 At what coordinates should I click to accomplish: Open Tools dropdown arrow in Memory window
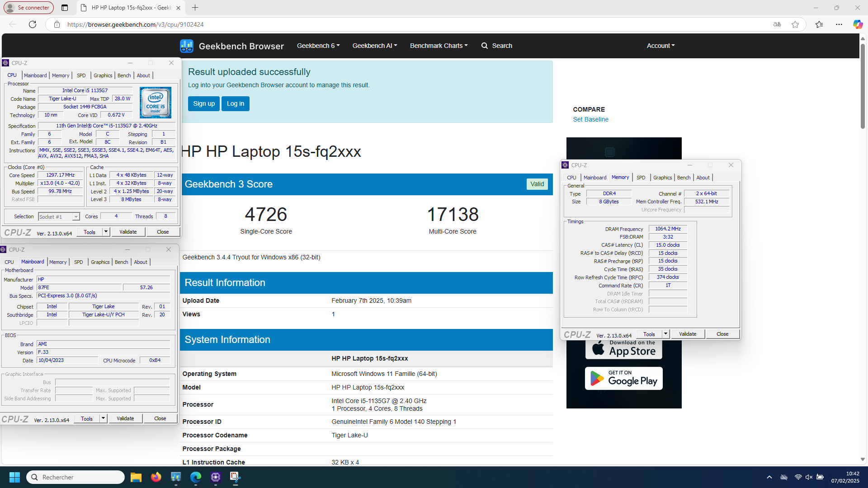(665, 334)
